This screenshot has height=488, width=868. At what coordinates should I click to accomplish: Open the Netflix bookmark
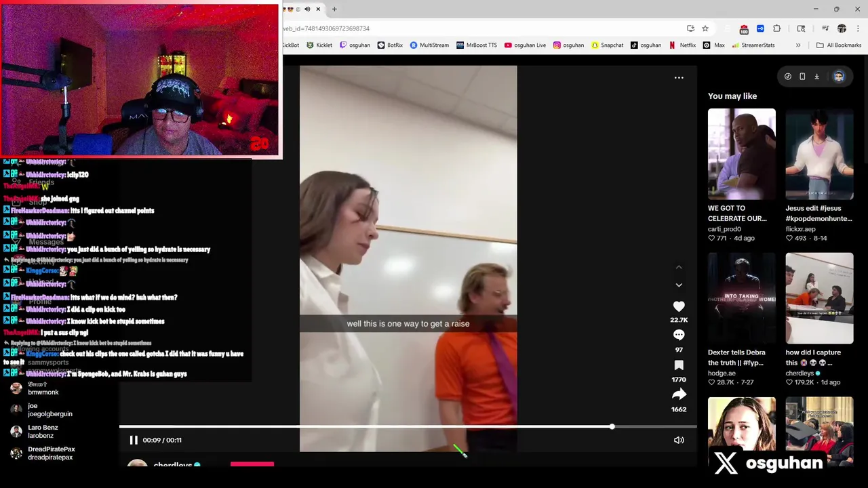click(x=682, y=45)
